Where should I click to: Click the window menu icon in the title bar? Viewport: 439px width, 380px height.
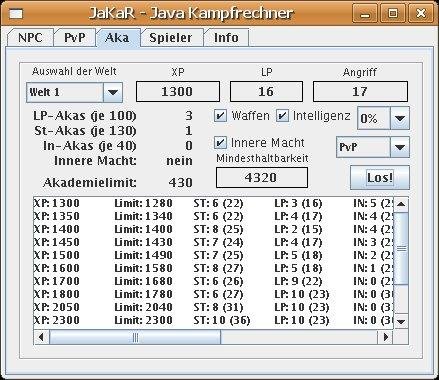(16, 13)
